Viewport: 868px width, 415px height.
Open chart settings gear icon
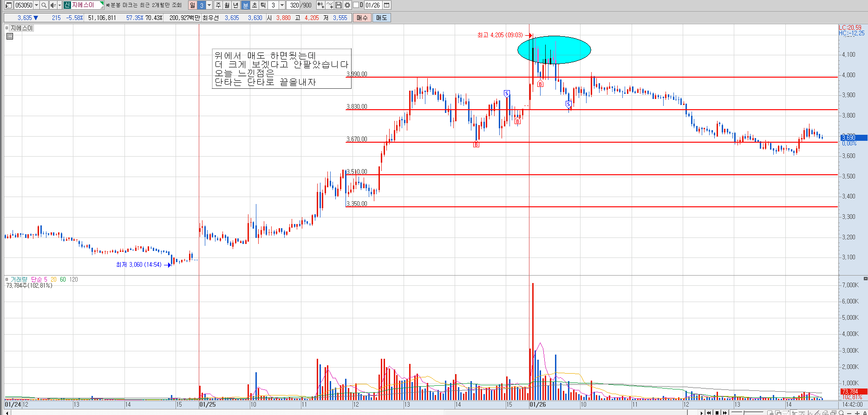(347, 5)
